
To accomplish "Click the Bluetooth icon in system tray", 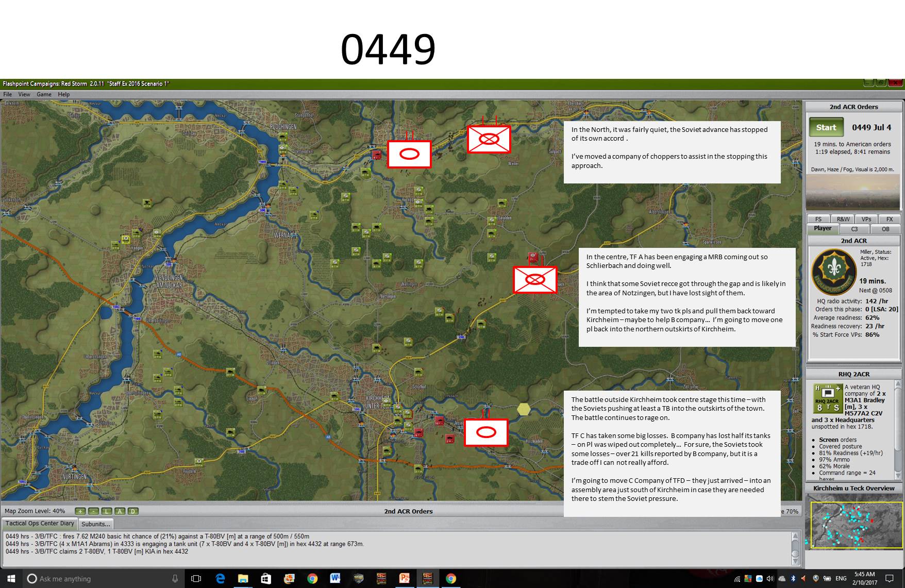I will [x=793, y=579].
